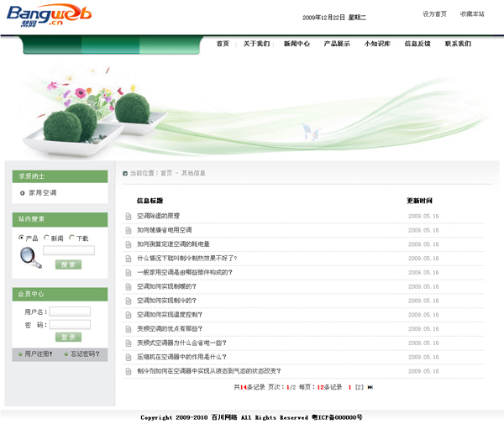Viewport: 504px width, 424px height.
Task: Click document icon beside 如何健康省电用空调
Action: (129, 230)
